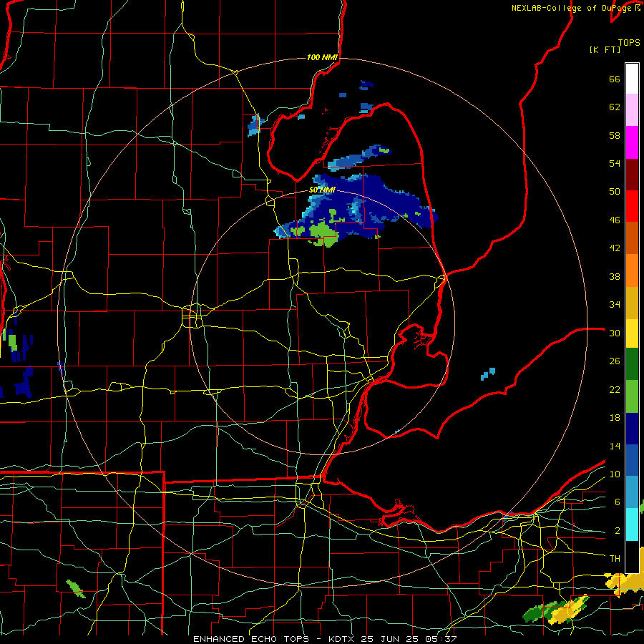Select the light green color scale swatch
The height and width of the screenshot is (644, 644).
click(x=632, y=396)
